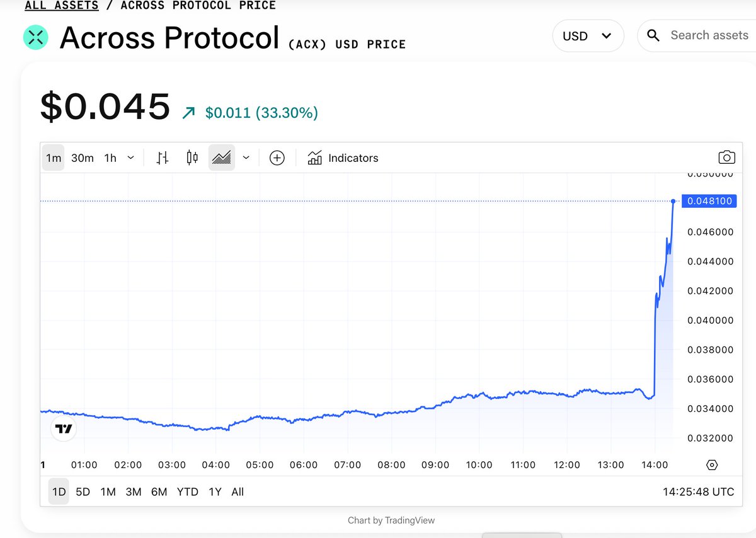Screen dimensions: 756x538
Task: Expand the time interval dropdown arrow
Action: coord(130,158)
